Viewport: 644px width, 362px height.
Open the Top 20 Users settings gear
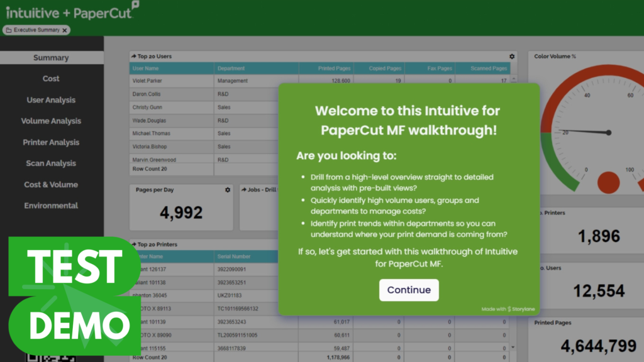[x=512, y=57]
